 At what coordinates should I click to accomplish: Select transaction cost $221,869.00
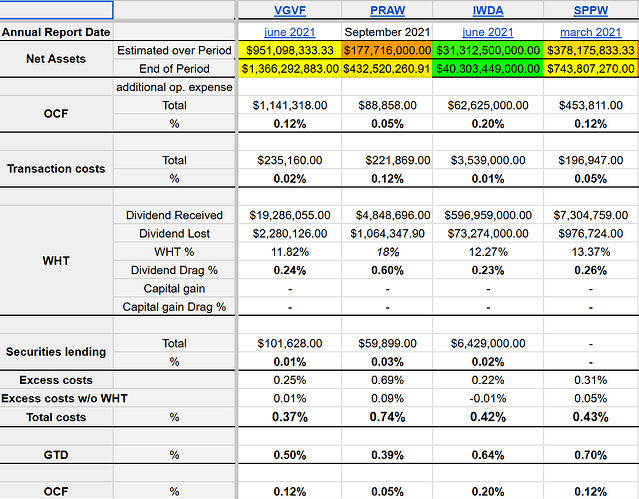point(387,160)
